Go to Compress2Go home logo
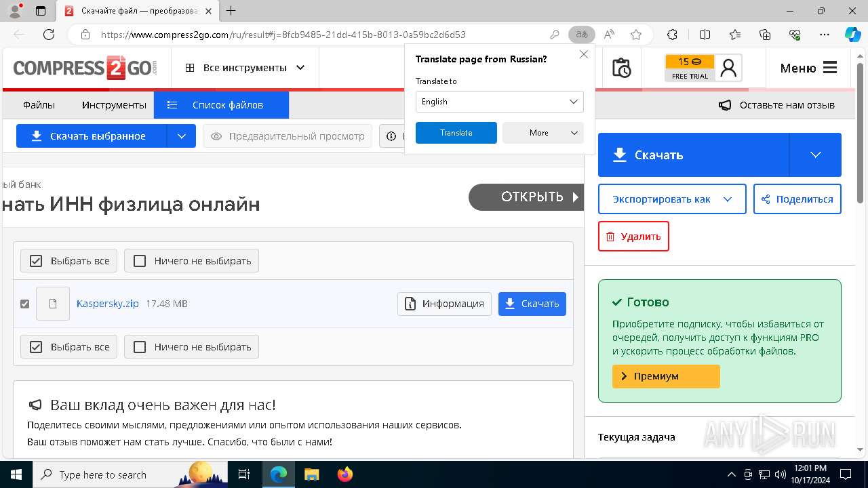This screenshot has height=488, width=868. (85, 68)
